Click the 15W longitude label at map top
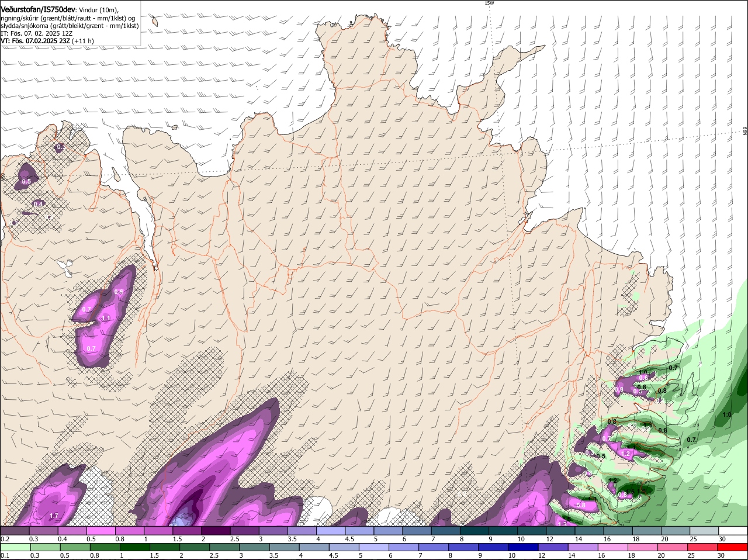This screenshot has height=560, width=748. (489, 4)
